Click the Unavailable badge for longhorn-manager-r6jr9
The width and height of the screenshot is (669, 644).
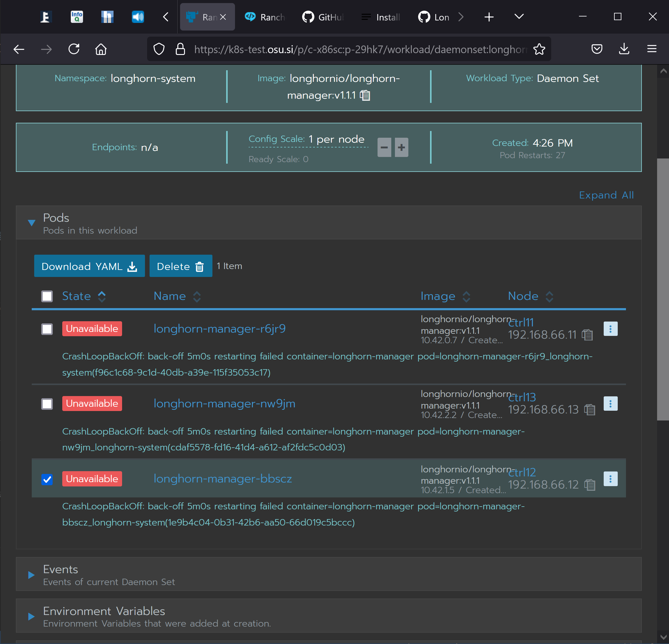pyautogui.click(x=92, y=329)
